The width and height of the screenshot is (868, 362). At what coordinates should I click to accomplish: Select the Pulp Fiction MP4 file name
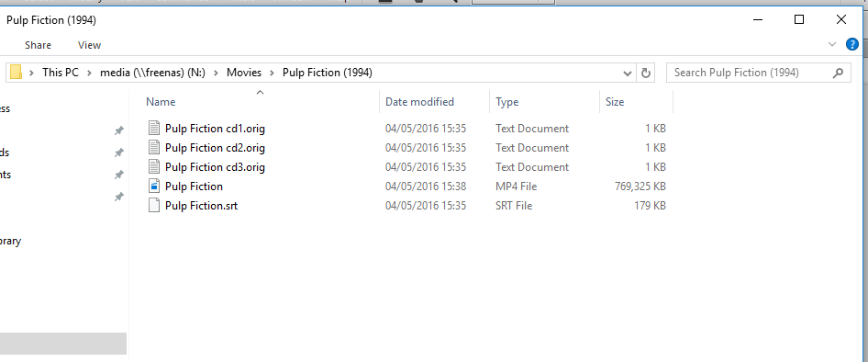[194, 187]
